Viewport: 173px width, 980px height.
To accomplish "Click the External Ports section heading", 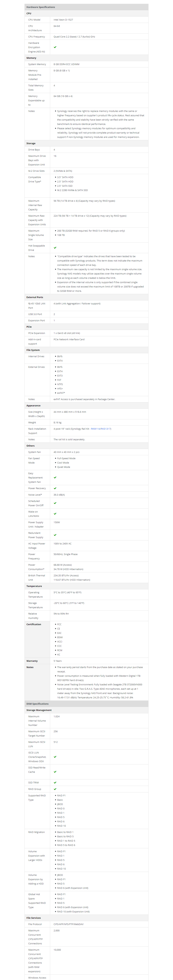I will 35,297.
